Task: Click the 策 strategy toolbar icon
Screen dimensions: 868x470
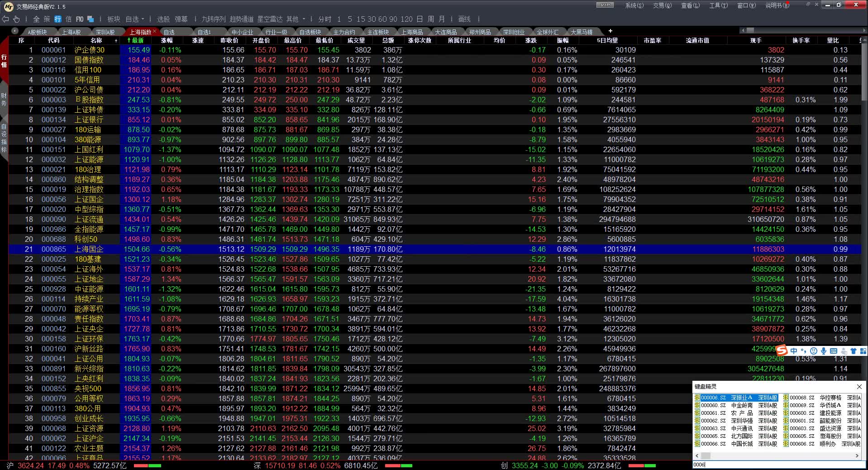Action: pos(47,19)
